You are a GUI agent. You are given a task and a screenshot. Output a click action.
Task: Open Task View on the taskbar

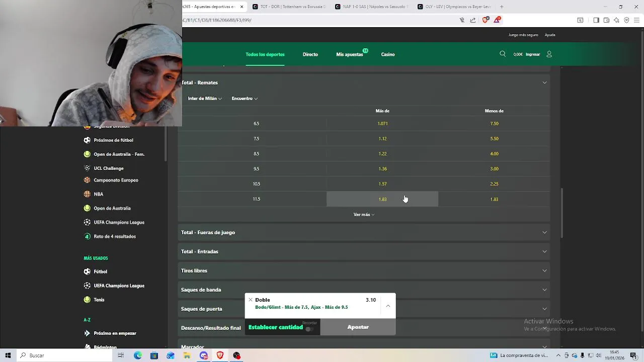point(121,355)
